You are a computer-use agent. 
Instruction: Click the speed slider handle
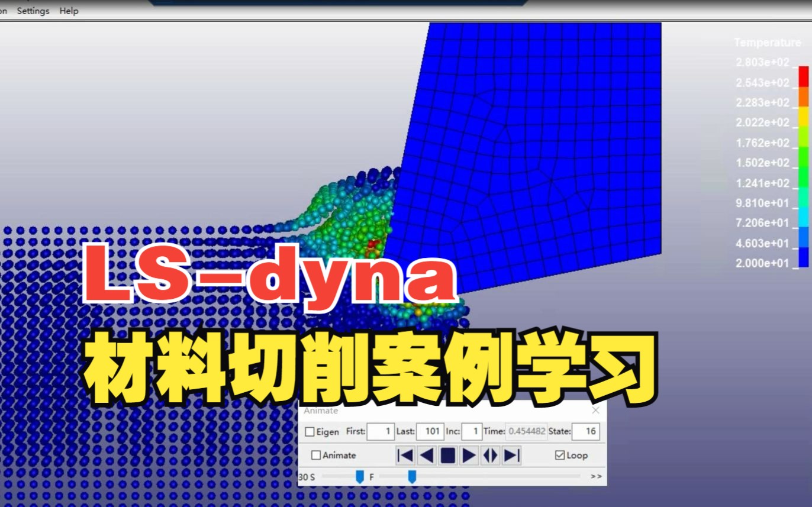click(359, 476)
